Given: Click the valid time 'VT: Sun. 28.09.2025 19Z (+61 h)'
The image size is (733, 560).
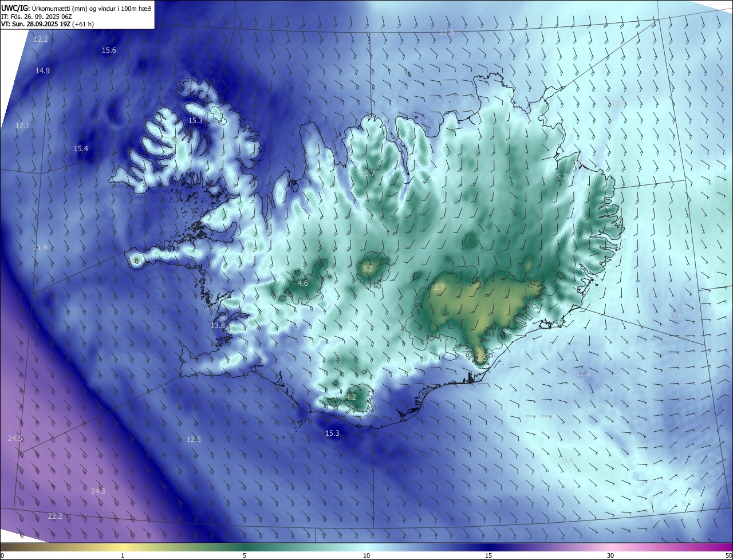Looking at the screenshot, I should [48, 25].
